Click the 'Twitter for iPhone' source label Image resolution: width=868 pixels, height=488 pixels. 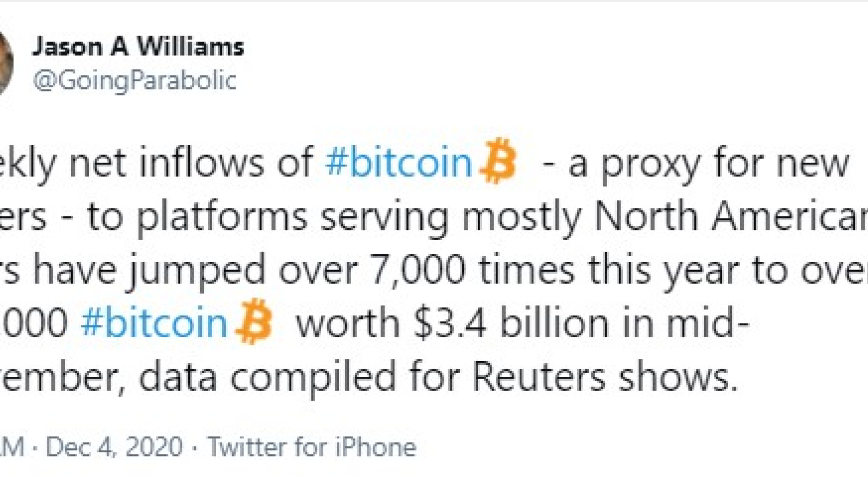(x=312, y=447)
